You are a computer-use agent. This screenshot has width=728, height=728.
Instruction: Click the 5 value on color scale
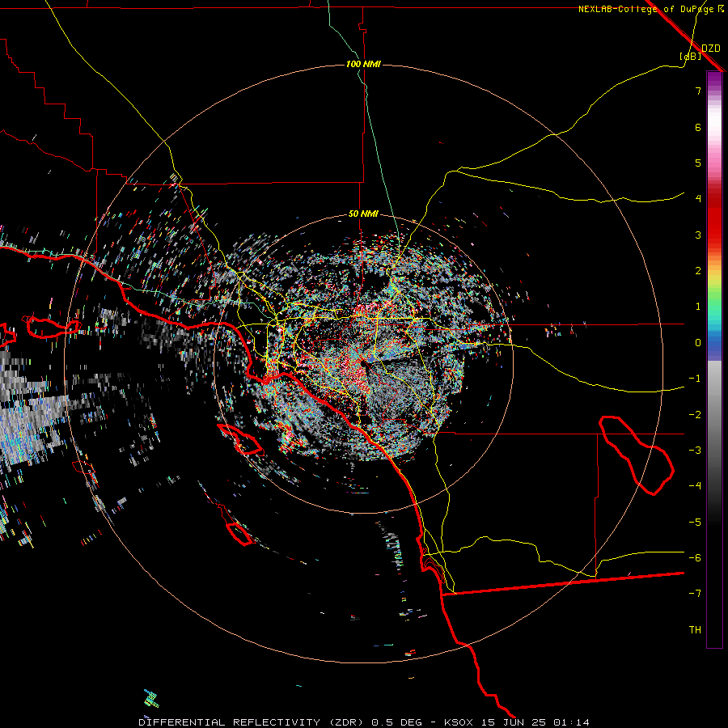tap(698, 163)
